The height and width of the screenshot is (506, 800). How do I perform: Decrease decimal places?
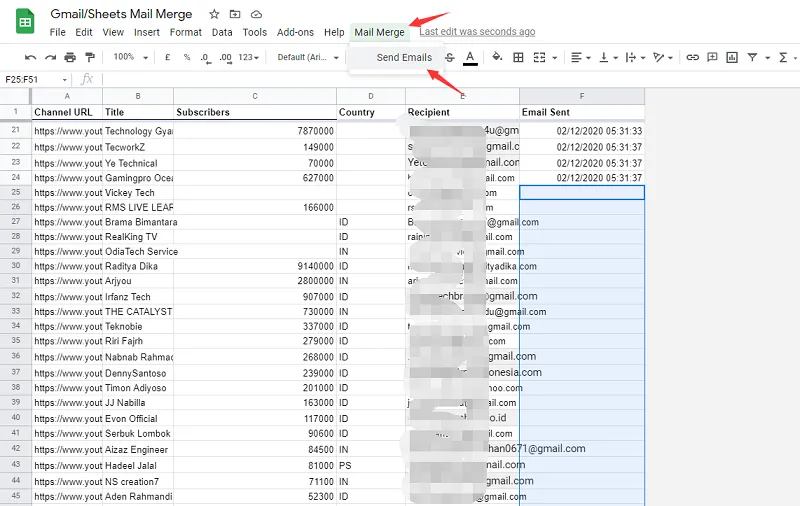tap(205, 58)
